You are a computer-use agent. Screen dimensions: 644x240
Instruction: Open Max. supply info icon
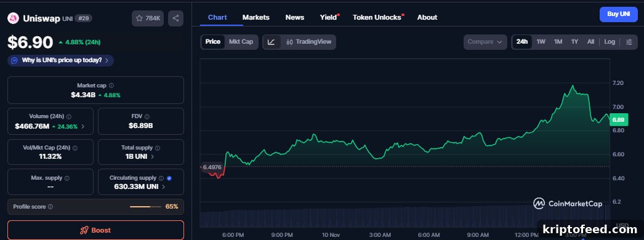point(67,178)
